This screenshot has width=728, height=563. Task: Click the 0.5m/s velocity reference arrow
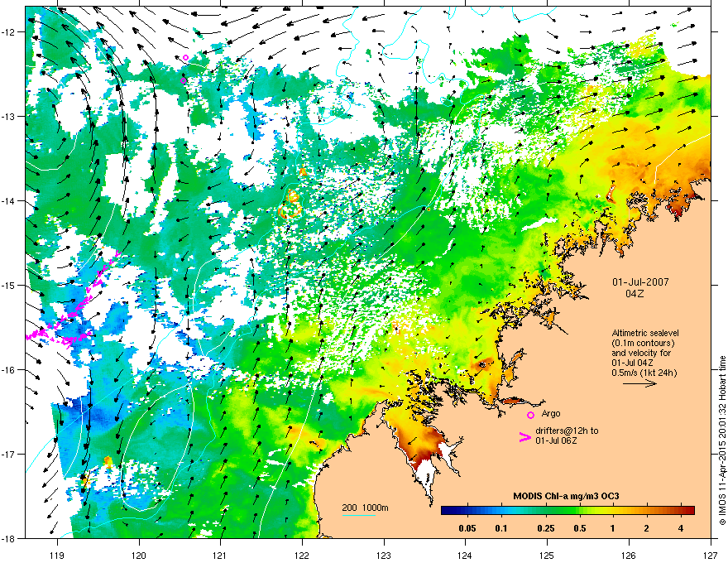(639, 383)
